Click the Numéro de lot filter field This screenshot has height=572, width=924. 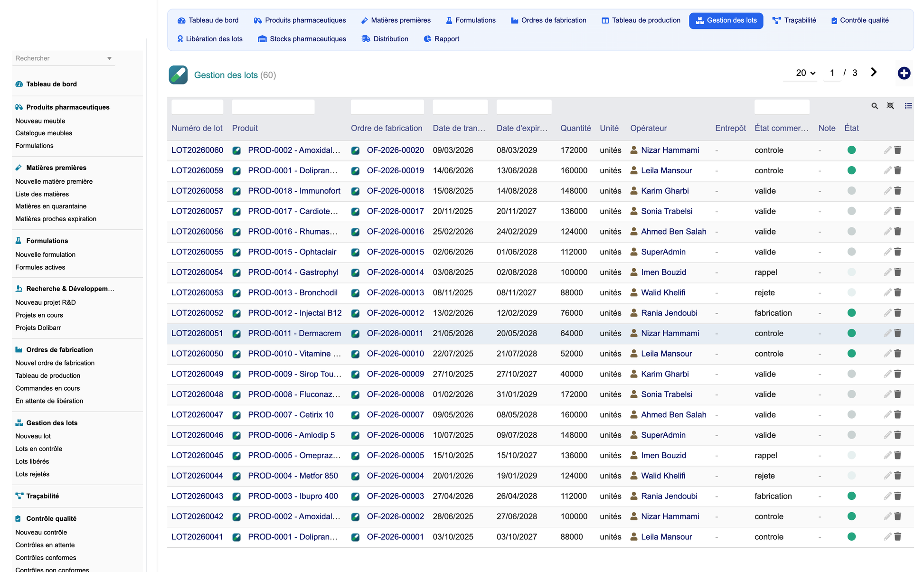coord(197,107)
